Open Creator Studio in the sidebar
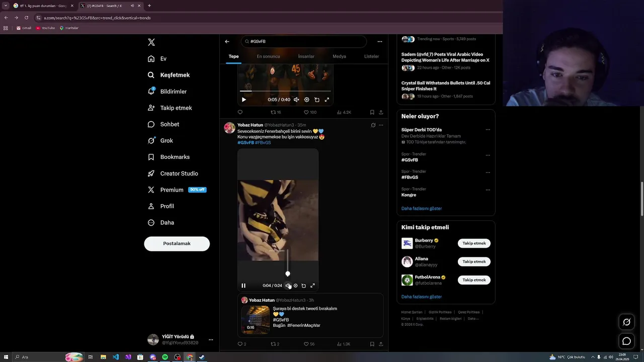The image size is (644, 362). [x=173, y=173]
